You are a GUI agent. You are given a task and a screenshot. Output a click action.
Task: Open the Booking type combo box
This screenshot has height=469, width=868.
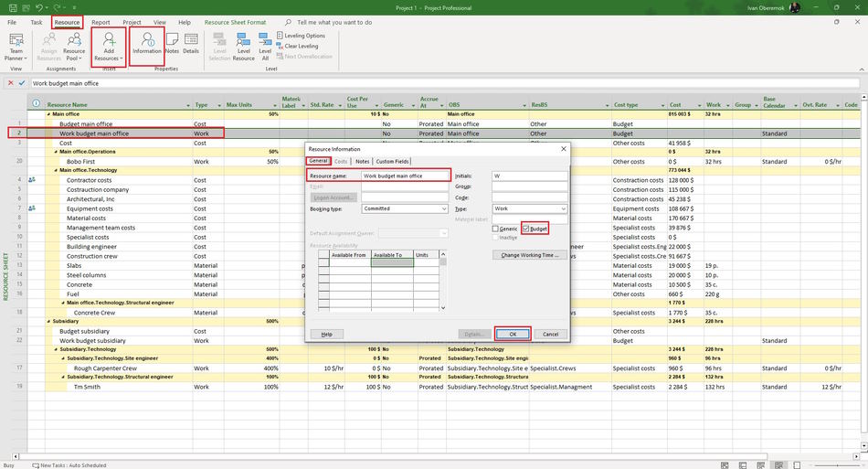coord(405,208)
